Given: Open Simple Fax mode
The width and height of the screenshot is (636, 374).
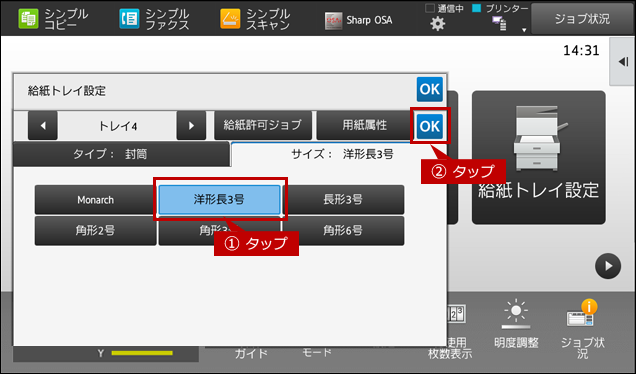Looking at the screenshot, I should pos(154,19).
